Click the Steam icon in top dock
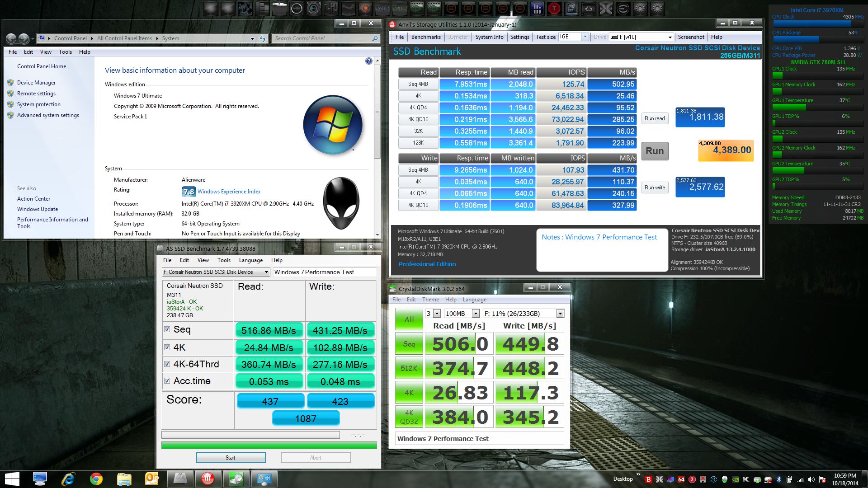Image resolution: width=868 pixels, height=488 pixels. (348, 8)
